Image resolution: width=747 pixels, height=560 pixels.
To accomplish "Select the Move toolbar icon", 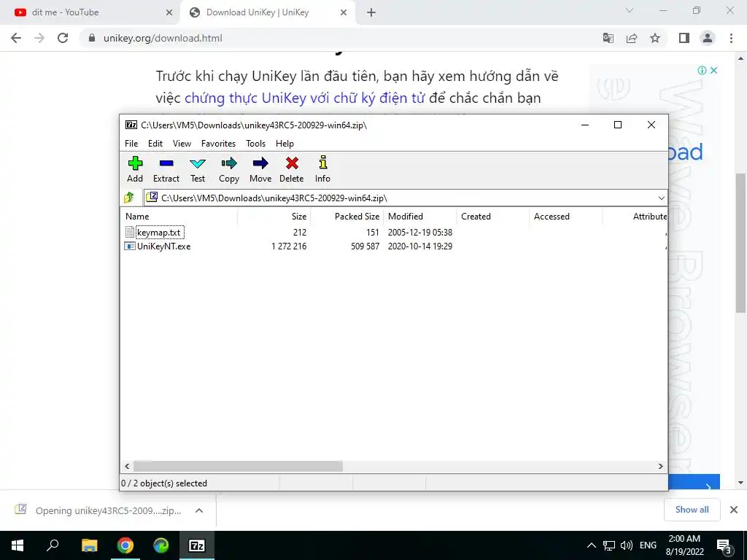I will pos(260,163).
